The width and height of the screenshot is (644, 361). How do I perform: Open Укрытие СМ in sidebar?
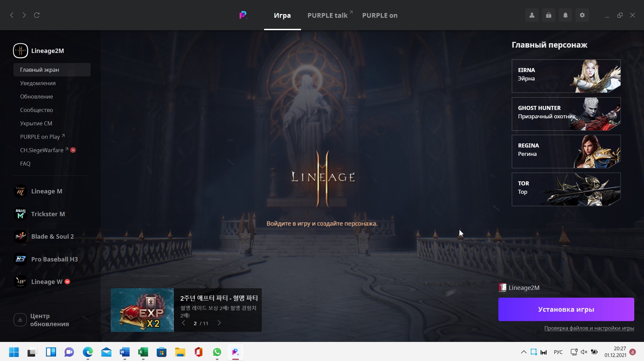pyautogui.click(x=36, y=123)
